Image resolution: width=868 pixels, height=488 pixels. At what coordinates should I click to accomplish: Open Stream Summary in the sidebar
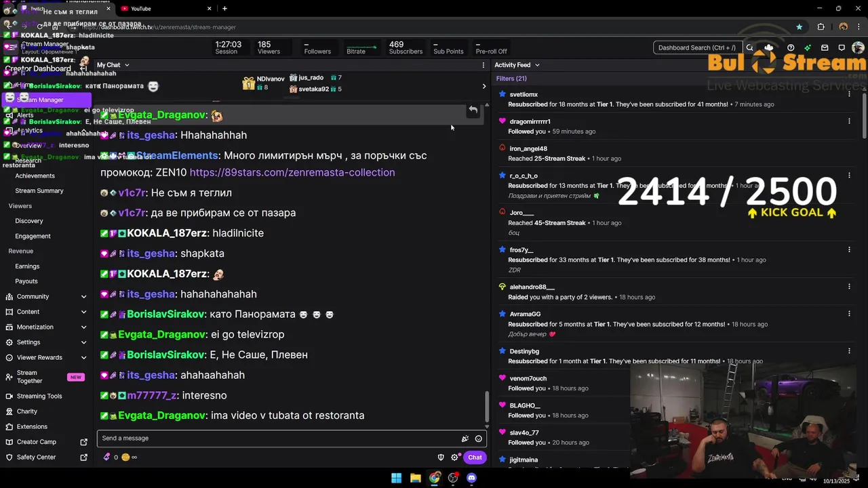(39, 191)
